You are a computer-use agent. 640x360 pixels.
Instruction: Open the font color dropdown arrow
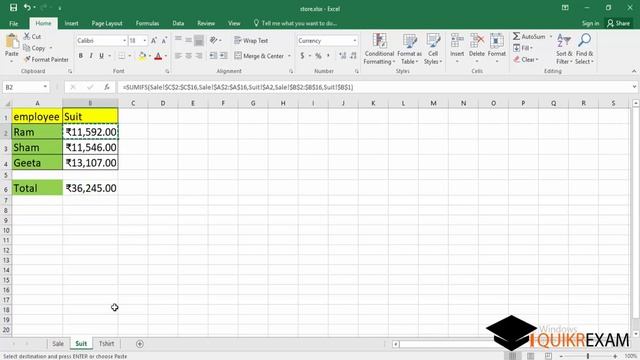click(166, 56)
